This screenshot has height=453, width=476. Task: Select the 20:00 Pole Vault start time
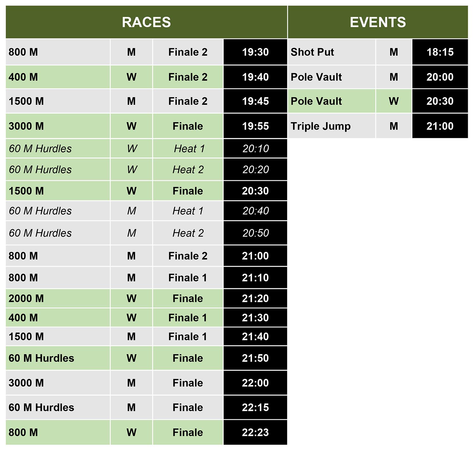pos(440,77)
